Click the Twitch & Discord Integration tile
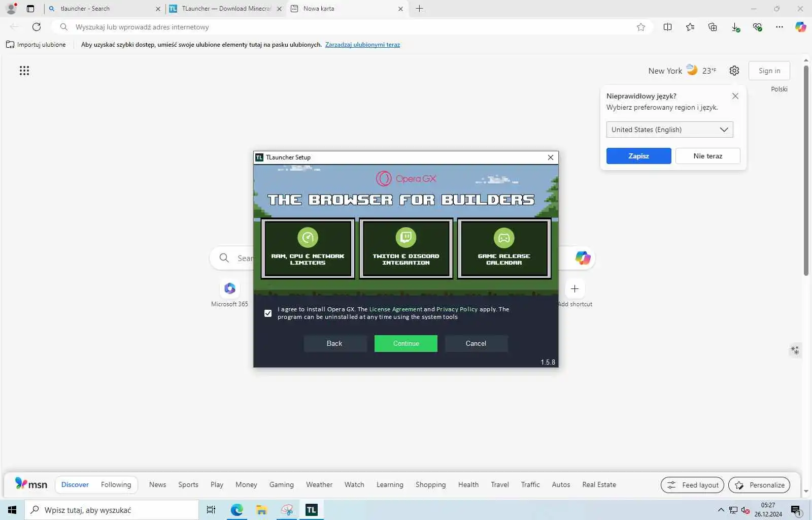The height and width of the screenshot is (520, 812). [x=406, y=248]
